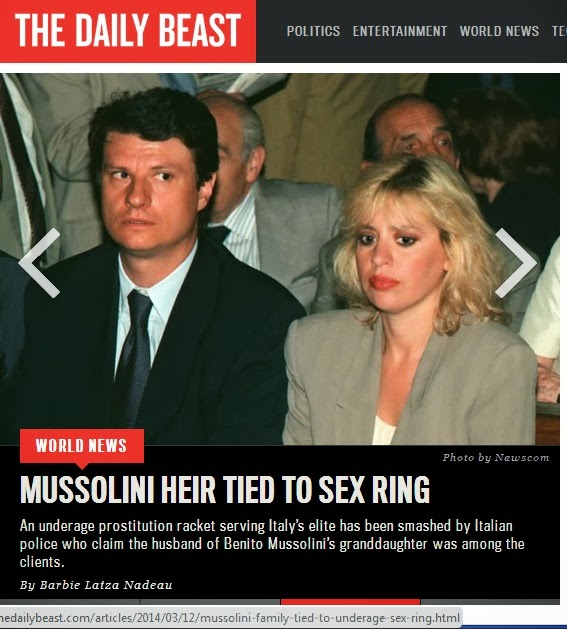Click the red World News category tag
567x630 pixels.
tap(82, 446)
